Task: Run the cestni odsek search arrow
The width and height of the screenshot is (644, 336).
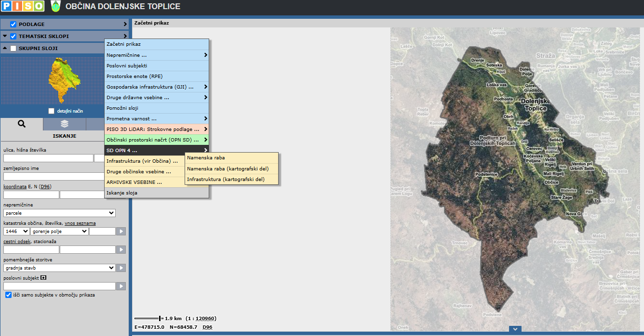Action: (x=121, y=250)
